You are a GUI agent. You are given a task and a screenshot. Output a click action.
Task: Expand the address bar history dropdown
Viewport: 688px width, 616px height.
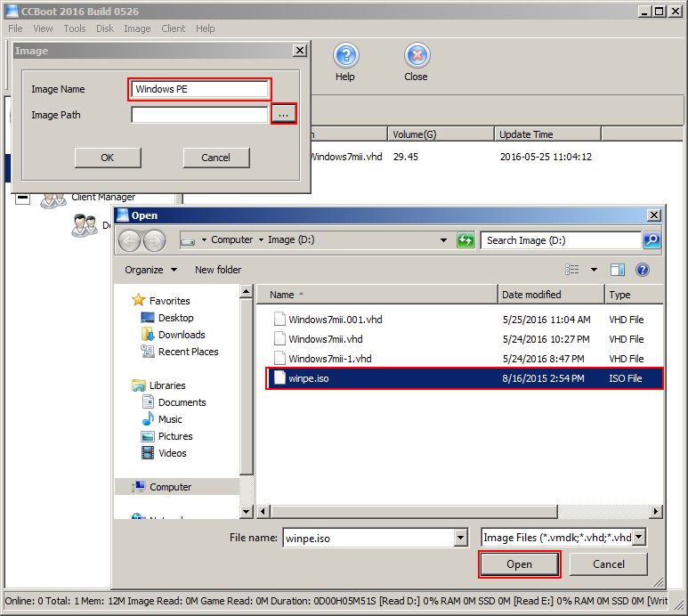click(x=443, y=240)
